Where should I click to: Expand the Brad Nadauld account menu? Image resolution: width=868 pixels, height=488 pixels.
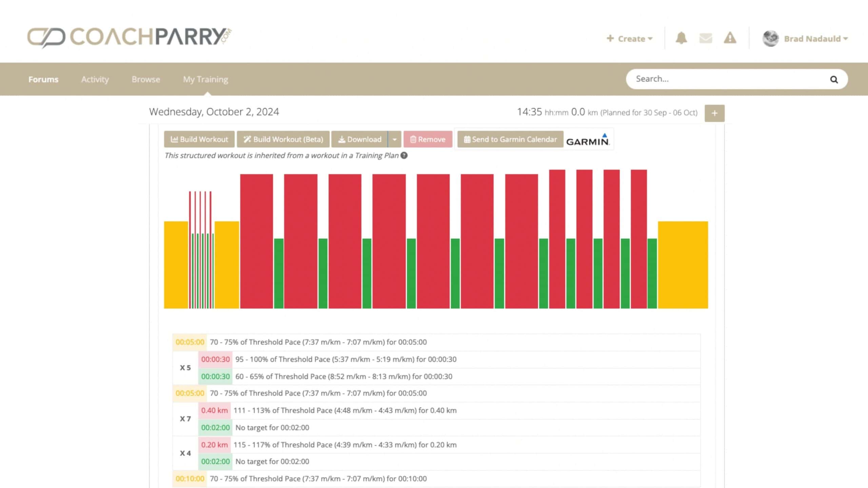pyautogui.click(x=816, y=39)
